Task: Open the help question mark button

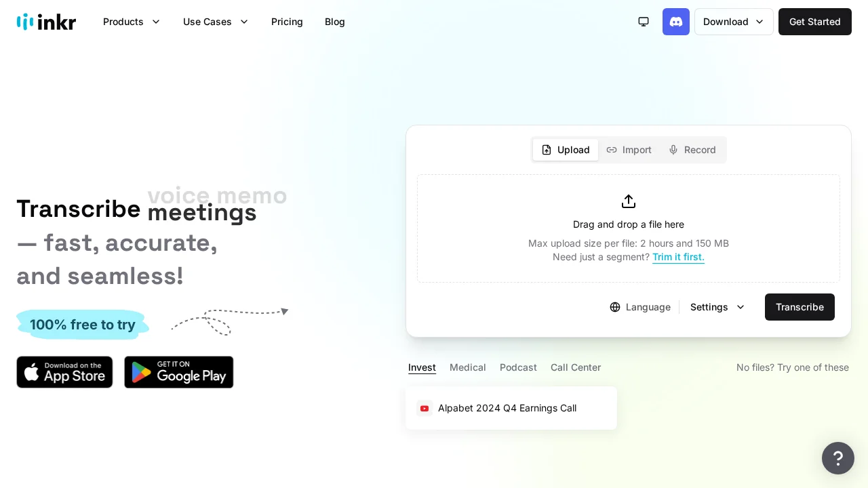Action: [x=838, y=458]
